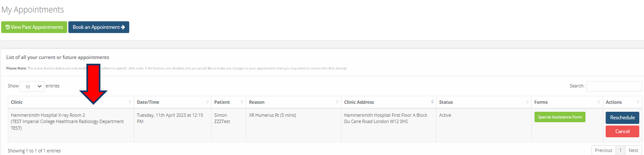The height and width of the screenshot is (155, 644).
Task: Sort by Actions column arrows
Action: (x=638, y=102)
